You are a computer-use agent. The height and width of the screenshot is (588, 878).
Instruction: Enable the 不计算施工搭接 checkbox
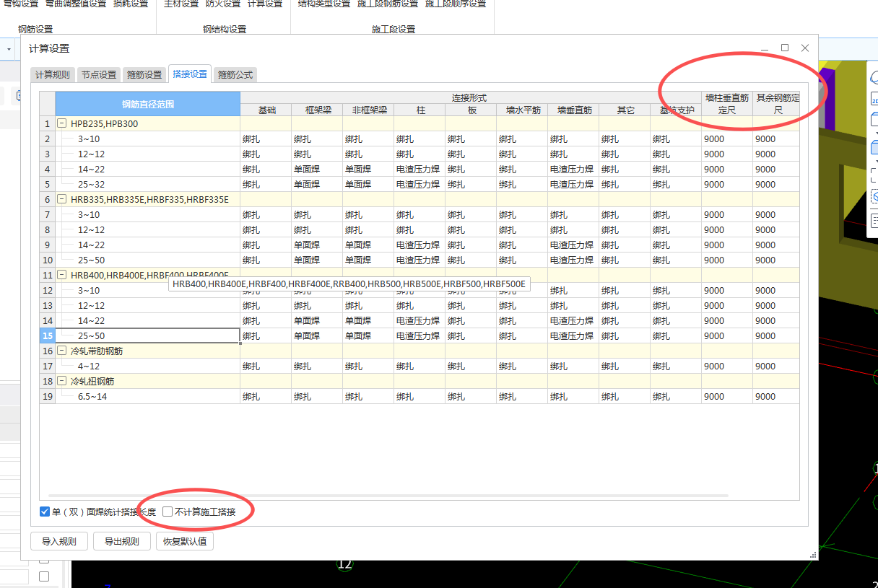pos(168,512)
